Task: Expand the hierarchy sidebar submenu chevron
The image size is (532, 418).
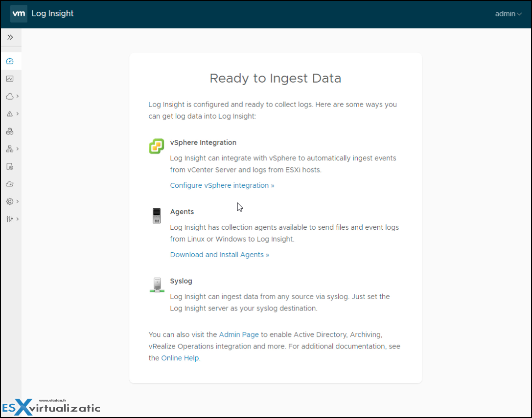Action: pos(18,149)
